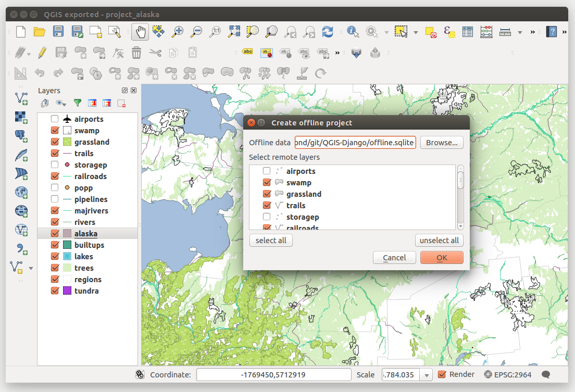Click the Zoom In magnifier tool

point(178,32)
